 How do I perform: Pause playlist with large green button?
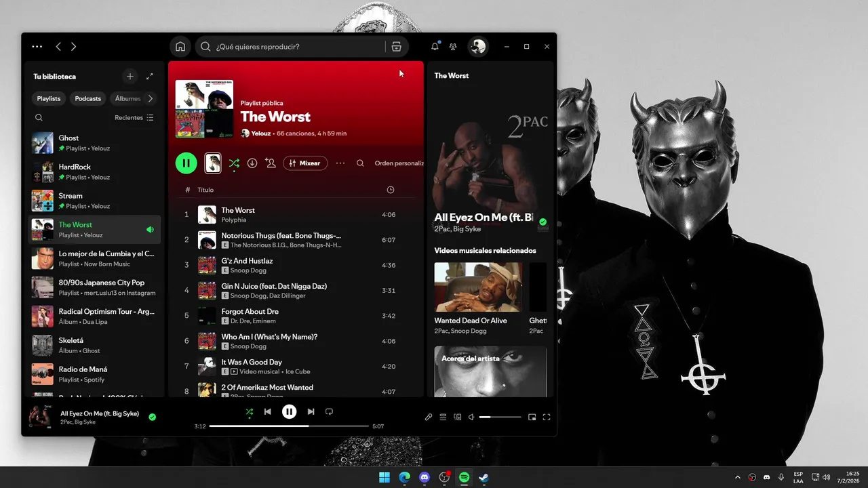click(186, 163)
